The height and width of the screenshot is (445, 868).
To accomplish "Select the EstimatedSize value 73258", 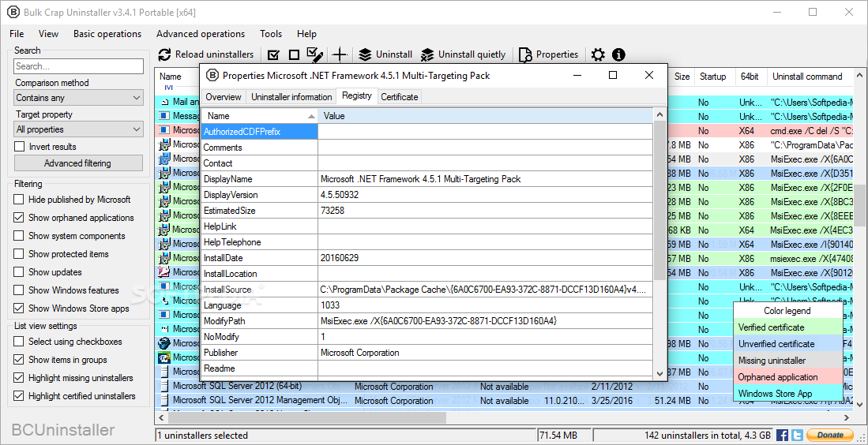I will point(333,211).
